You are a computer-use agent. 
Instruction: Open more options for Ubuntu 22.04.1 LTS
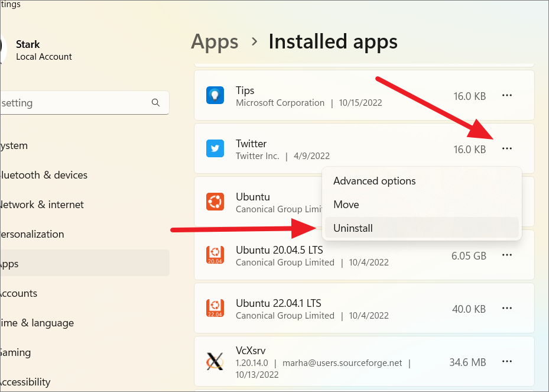click(x=506, y=308)
